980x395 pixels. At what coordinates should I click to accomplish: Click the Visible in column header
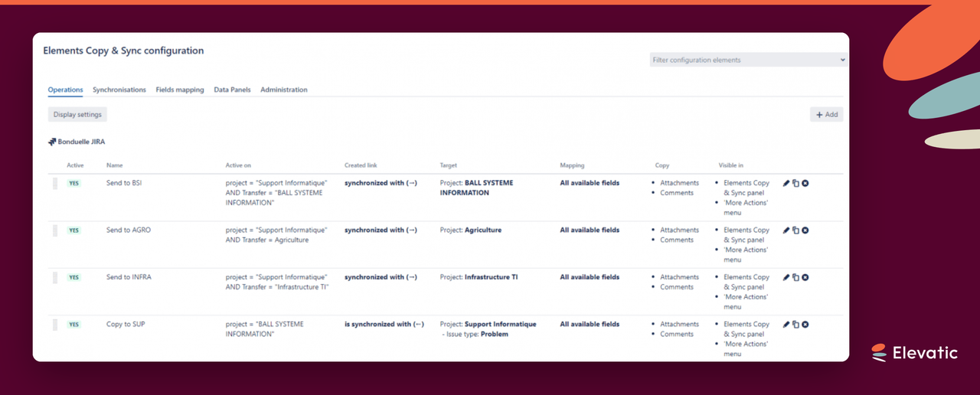tap(730, 165)
